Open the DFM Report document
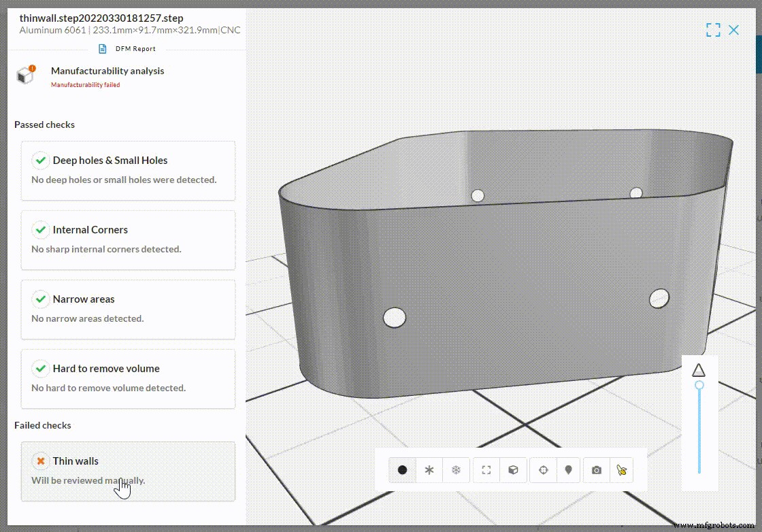Viewport: 762px width, 532px height. pyautogui.click(x=127, y=48)
